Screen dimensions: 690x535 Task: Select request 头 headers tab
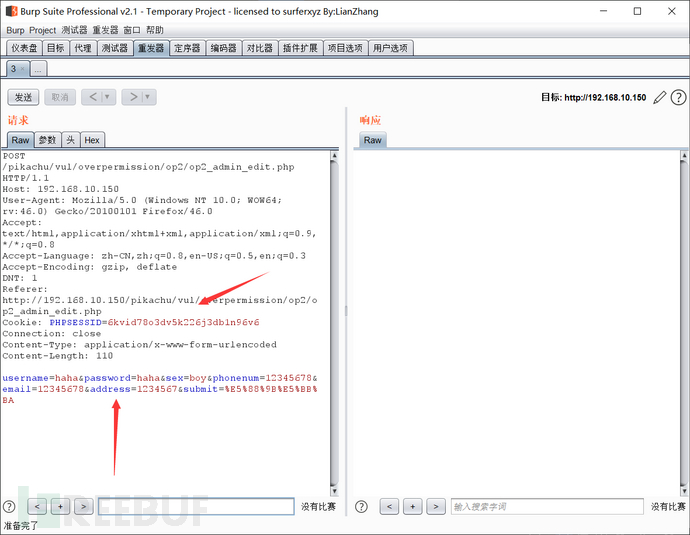tap(70, 140)
